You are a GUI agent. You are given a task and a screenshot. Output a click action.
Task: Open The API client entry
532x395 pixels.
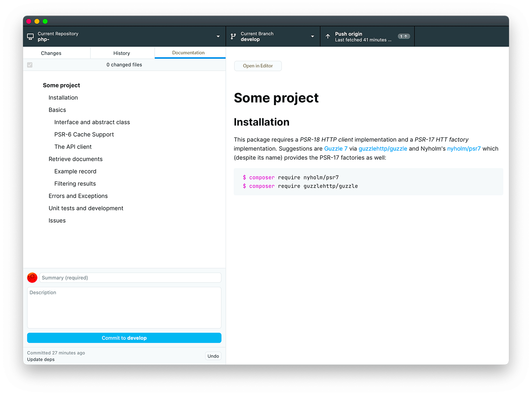[x=73, y=147]
